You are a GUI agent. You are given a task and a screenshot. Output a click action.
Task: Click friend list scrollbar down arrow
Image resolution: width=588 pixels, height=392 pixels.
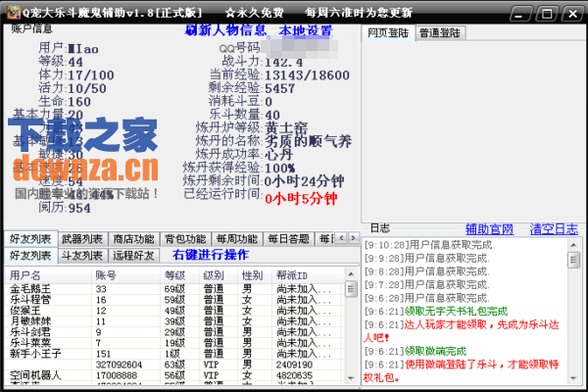[351, 378]
